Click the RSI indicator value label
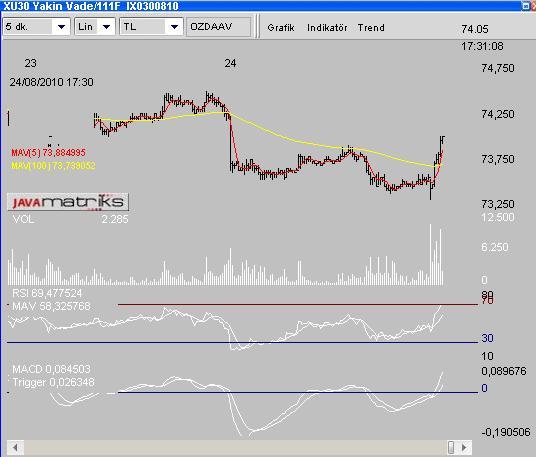The height and width of the screenshot is (457, 536). point(47,293)
